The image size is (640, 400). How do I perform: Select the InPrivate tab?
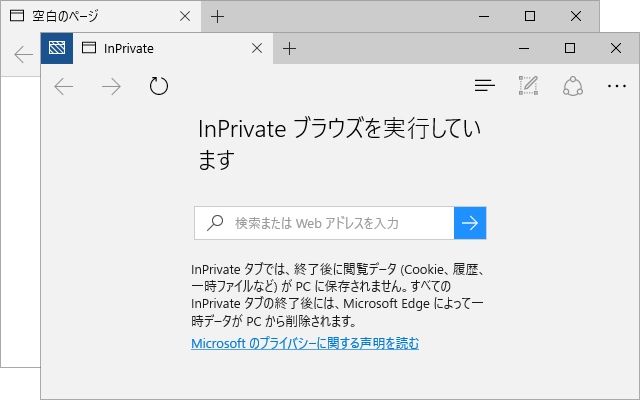click(x=173, y=49)
